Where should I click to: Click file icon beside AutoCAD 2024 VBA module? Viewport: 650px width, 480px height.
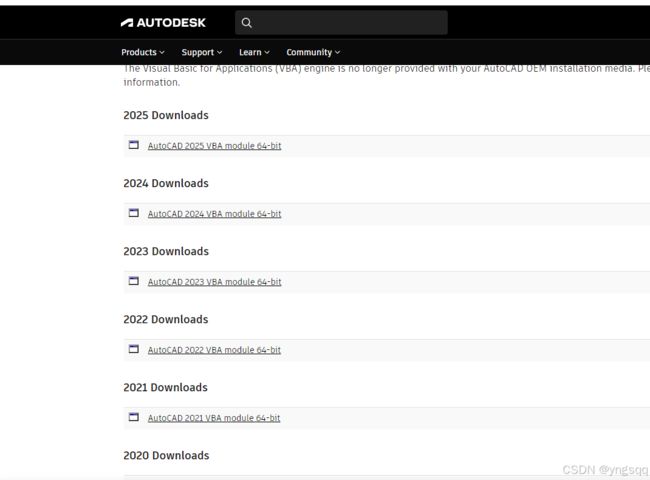click(133, 213)
